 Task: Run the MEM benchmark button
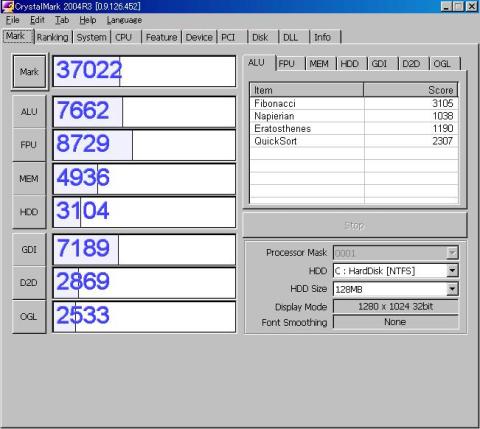[x=29, y=179]
